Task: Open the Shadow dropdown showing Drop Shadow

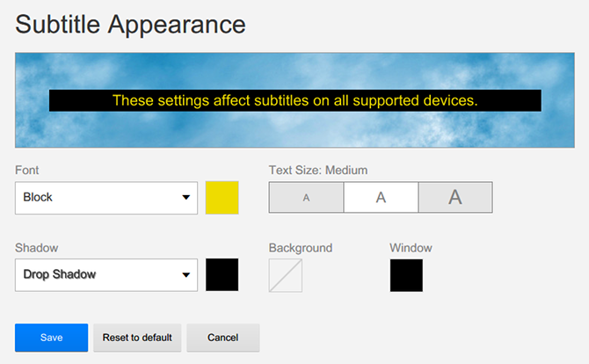Action: [106, 275]
